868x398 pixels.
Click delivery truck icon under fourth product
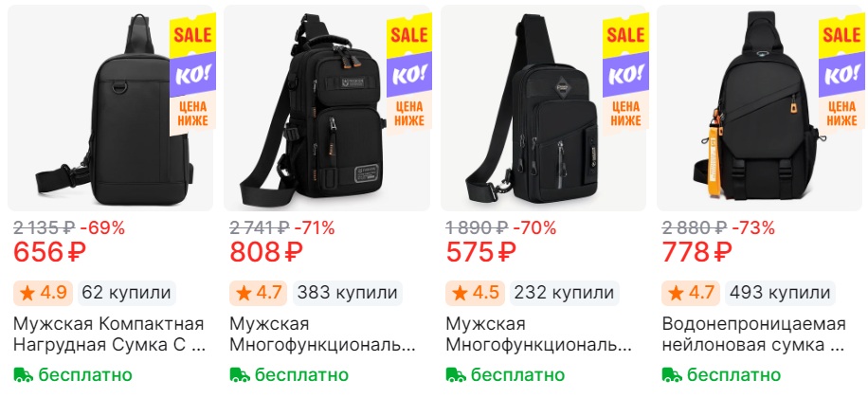coord(672,374)
